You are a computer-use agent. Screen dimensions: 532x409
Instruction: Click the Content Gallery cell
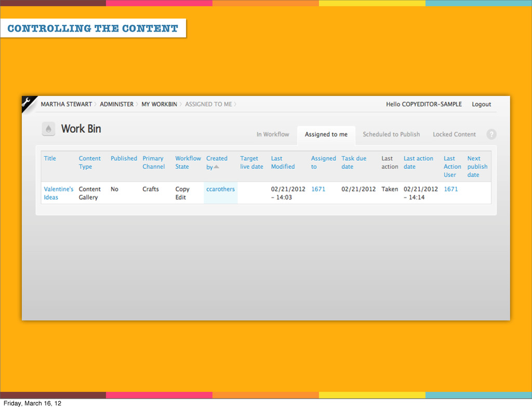tap(89, 193)
